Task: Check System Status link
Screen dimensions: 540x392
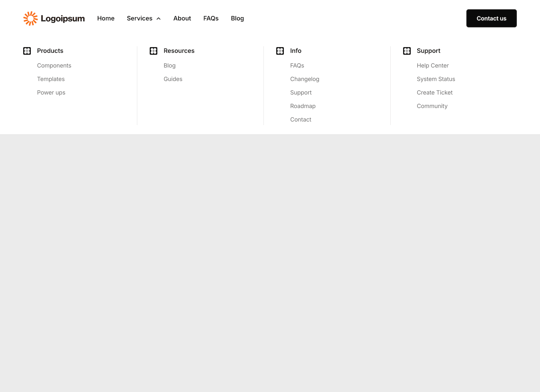Action: (x=436, y=79)
